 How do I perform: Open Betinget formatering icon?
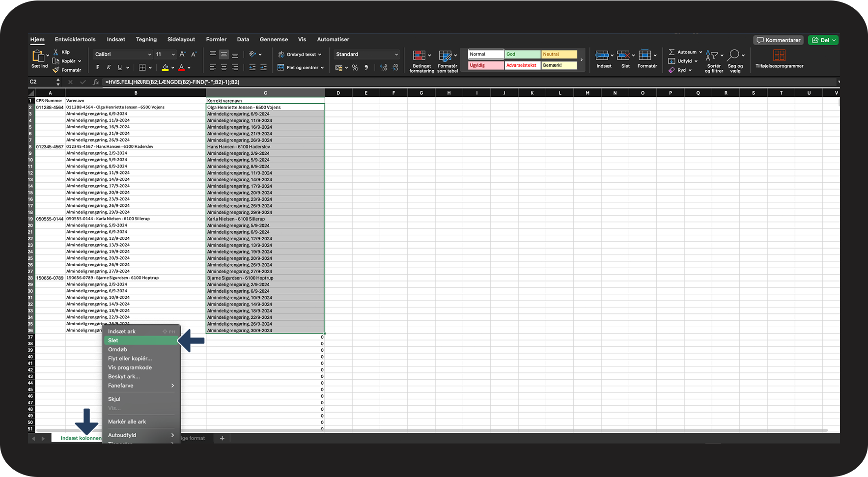pos(419,56)
